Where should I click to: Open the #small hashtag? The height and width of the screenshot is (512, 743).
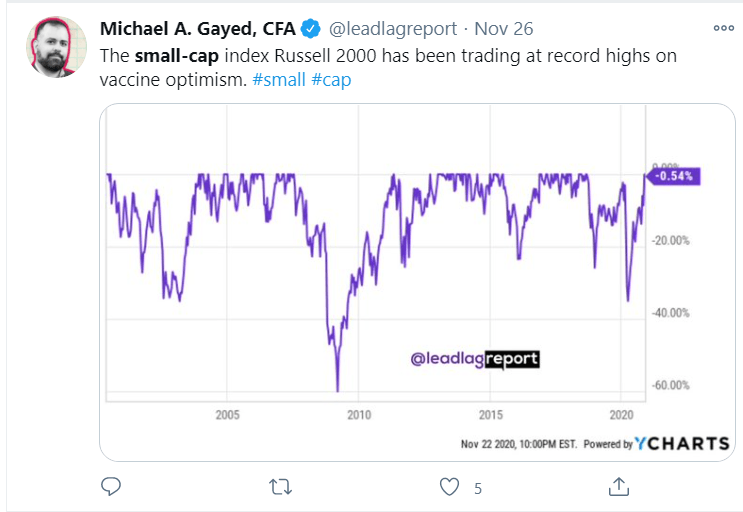[279, 80]
